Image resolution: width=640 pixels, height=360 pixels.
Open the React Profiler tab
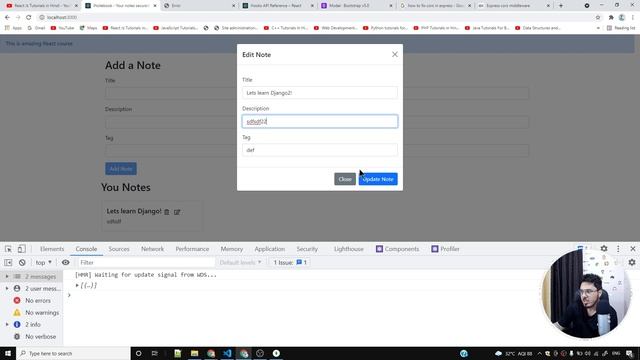(445, 249)
